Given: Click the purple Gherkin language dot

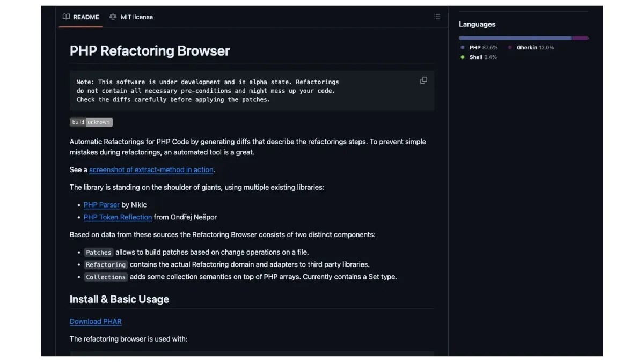Looking at the screenshot, I should click(510, 48).
